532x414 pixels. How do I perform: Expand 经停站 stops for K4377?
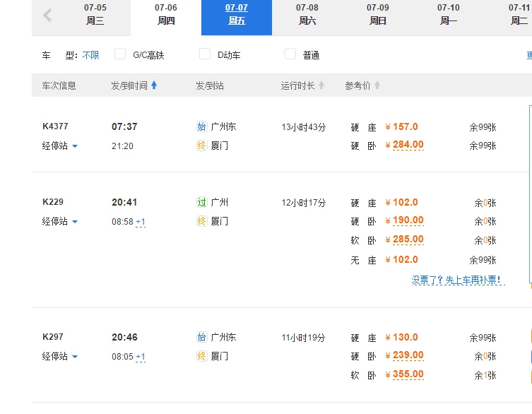[60, 146]
